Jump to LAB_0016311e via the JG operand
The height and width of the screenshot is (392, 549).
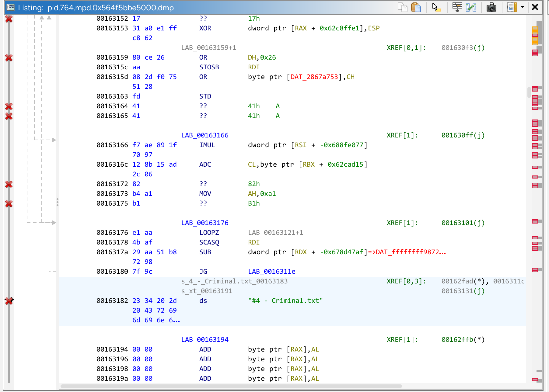click(271, 271)
